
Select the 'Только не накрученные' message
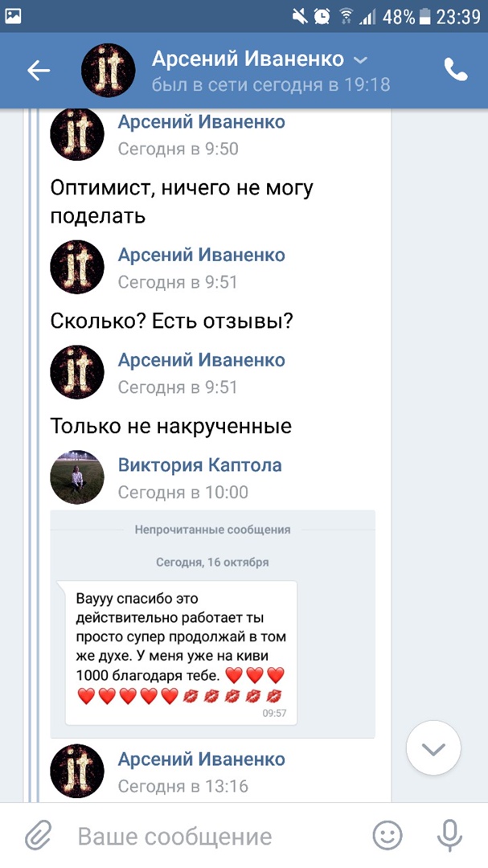pos(170,425)
